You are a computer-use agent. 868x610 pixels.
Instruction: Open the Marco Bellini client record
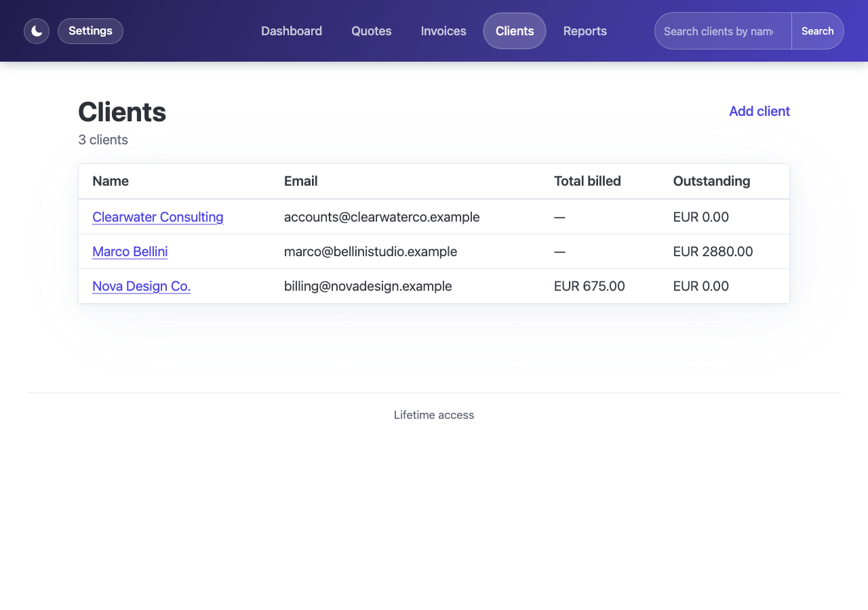pyautogui.click(x=130, y=251)
